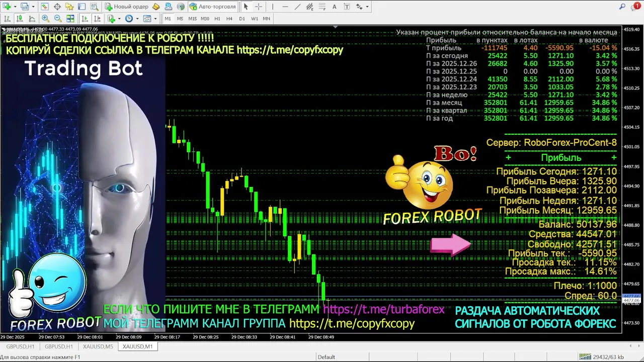Screen dimensions: 644x362
Task: Select the M5 timeframe
Action: pos(180,19)
